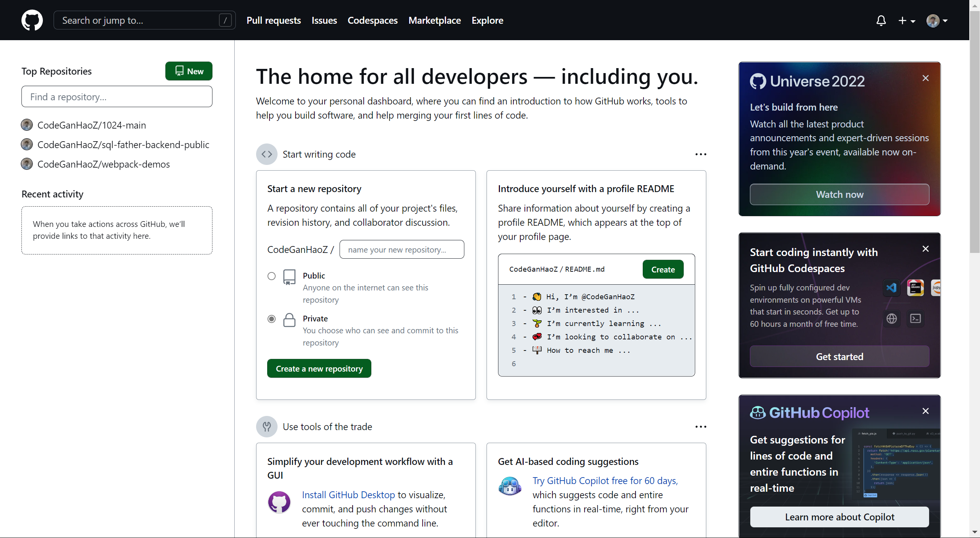Open the Use tools of the trade options menu
This screenshot has width=980, height=538.
coord(701,427)
